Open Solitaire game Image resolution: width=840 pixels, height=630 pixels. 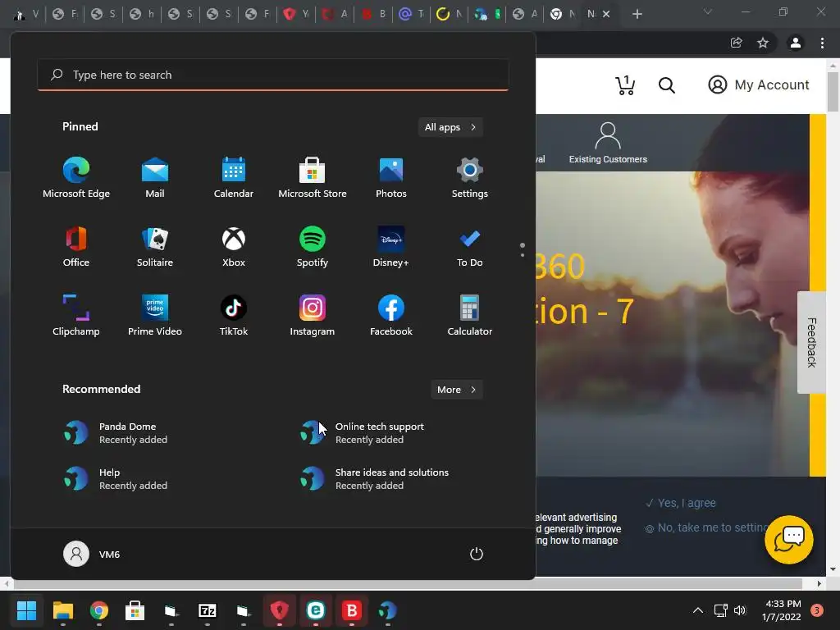[x=155, y=246]
